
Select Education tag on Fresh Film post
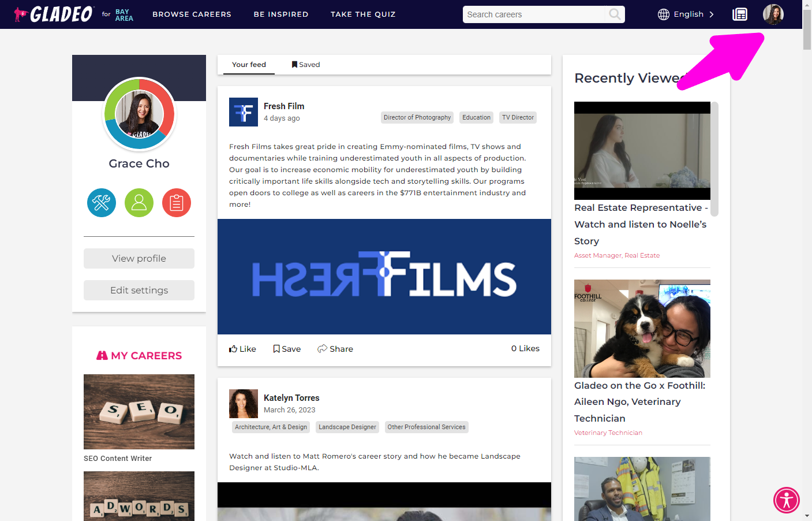tap(476, 117)
